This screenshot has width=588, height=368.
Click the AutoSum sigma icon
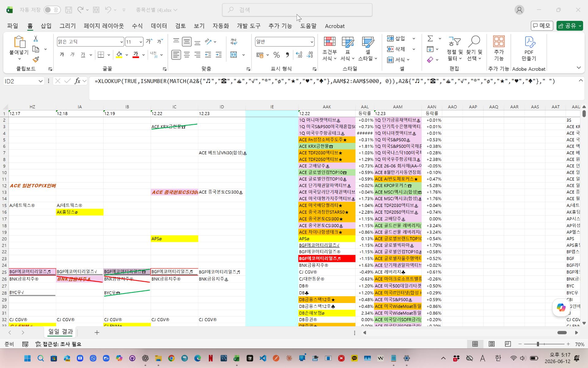(x=430, y=39)
